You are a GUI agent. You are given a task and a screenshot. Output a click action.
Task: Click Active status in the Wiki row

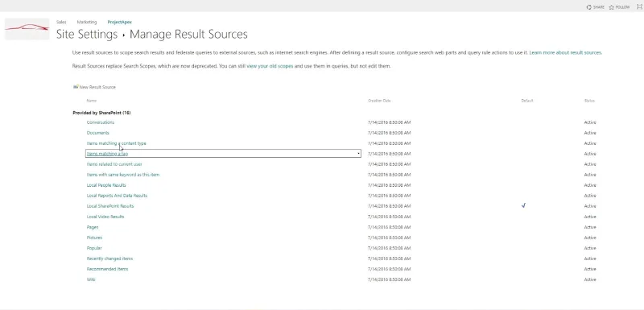click(590, 279)
